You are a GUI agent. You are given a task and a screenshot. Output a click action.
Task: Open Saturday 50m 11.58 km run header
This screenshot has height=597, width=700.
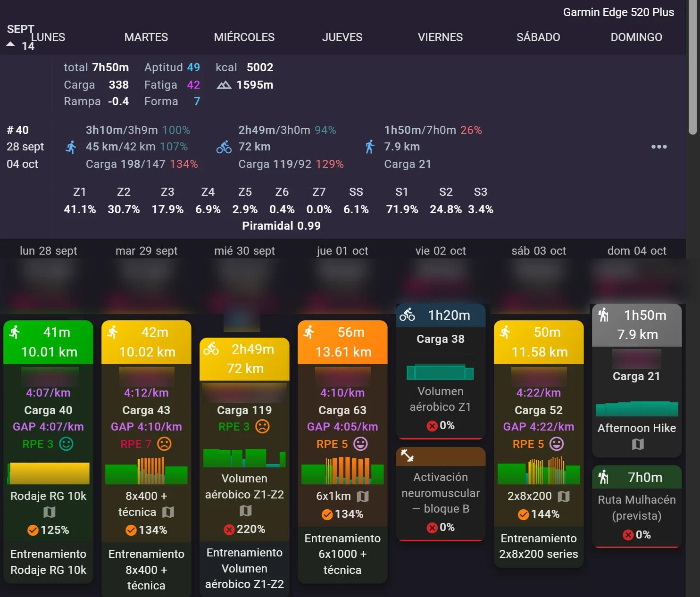[539, 342]
